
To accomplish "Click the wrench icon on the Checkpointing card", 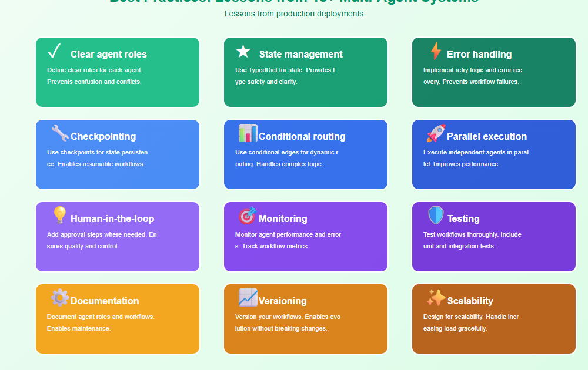I will [x=59, y=133].
